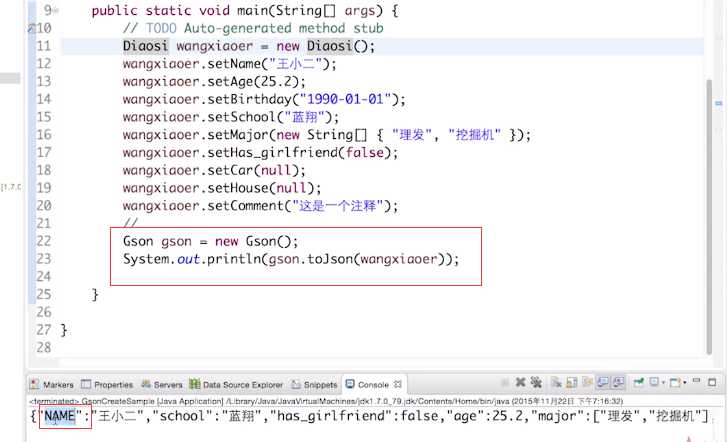Click the Remove Launch X icon
Image resolution: width=727 pixels, height=442 pixels.
(x=521, y=382)
